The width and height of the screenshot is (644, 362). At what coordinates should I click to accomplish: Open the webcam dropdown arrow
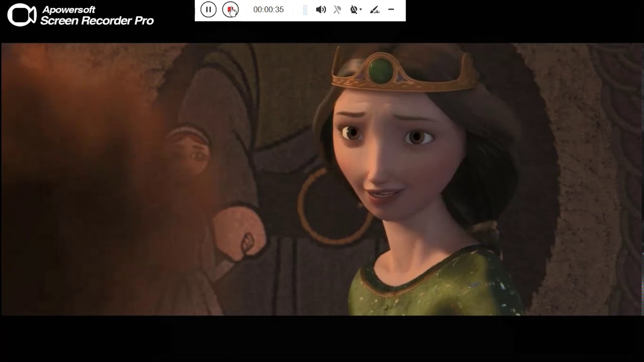click(361, 10)
